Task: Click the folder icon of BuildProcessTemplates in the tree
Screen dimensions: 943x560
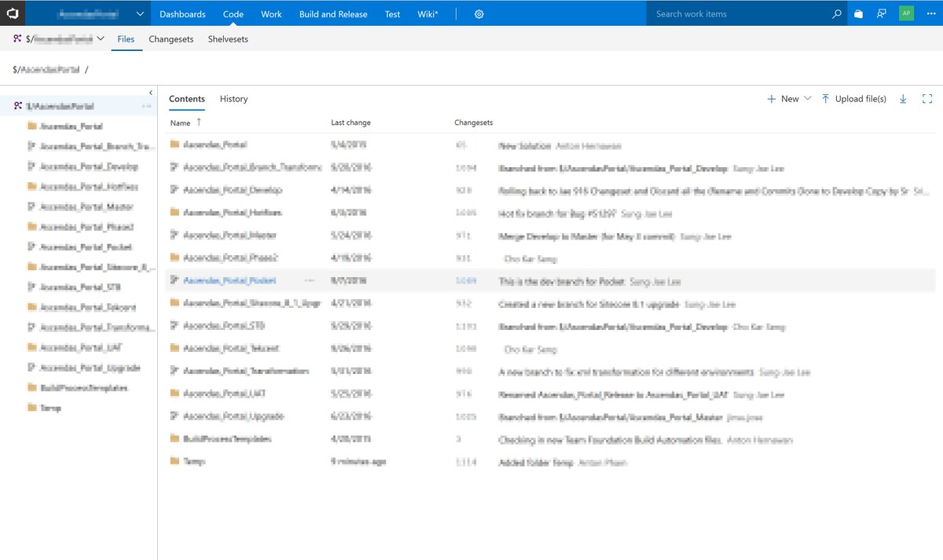Action: [x=32, y=388]
